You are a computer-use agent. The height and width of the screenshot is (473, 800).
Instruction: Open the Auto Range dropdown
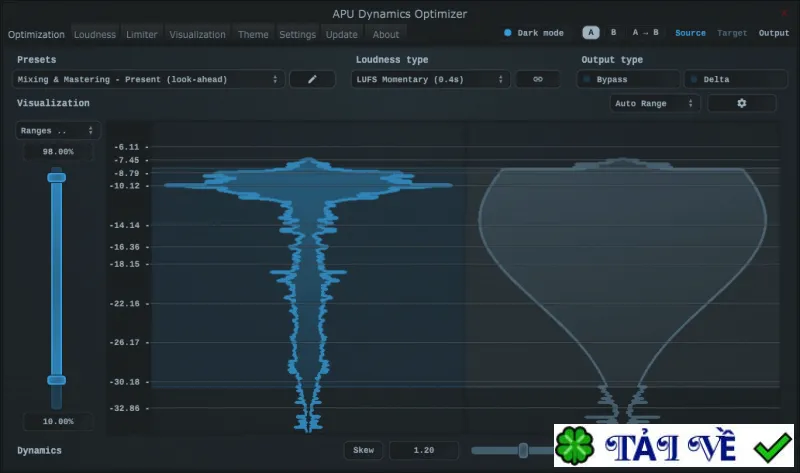pos(654,103)
